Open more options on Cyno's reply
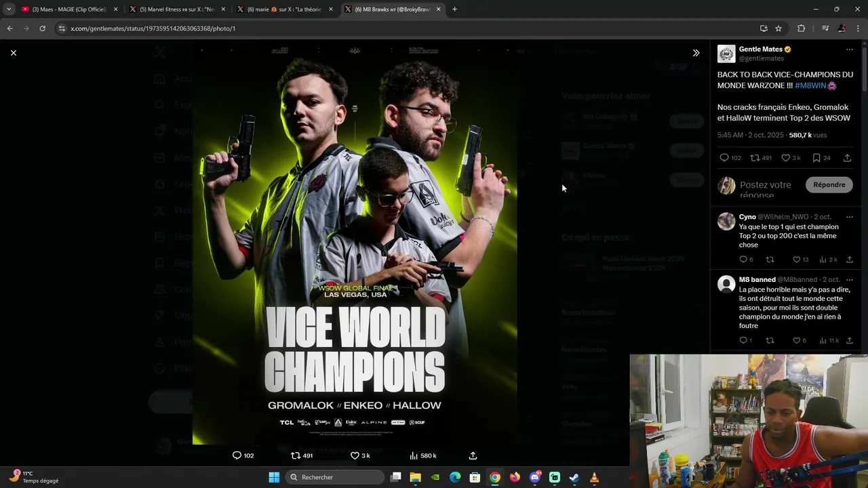868x488 pixels. pyautogui.click(x=849, y=217)
